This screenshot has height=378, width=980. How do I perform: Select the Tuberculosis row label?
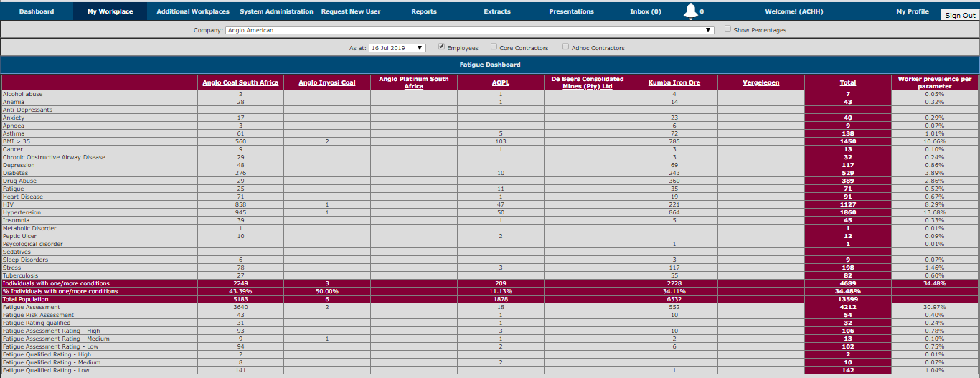tap(20, 275)
